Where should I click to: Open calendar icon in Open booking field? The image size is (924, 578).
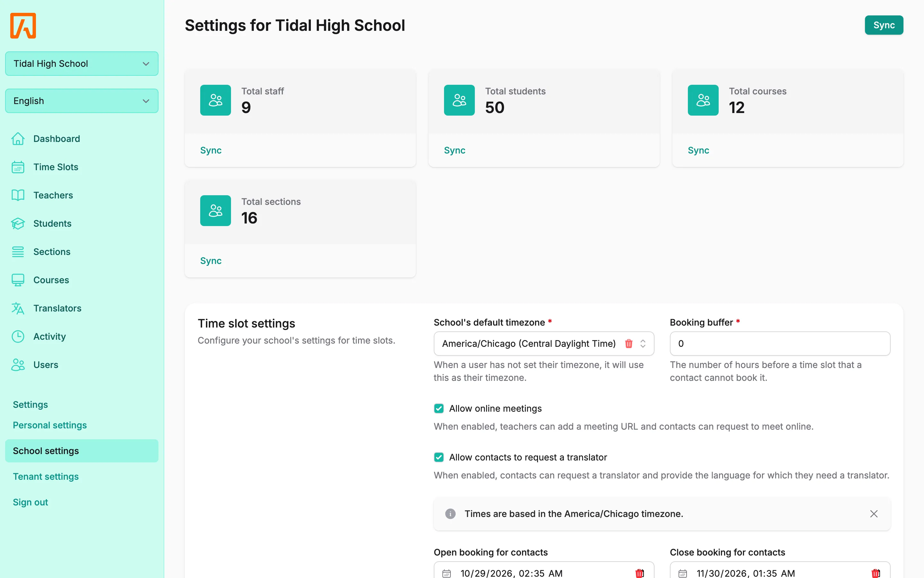point(446,574)
